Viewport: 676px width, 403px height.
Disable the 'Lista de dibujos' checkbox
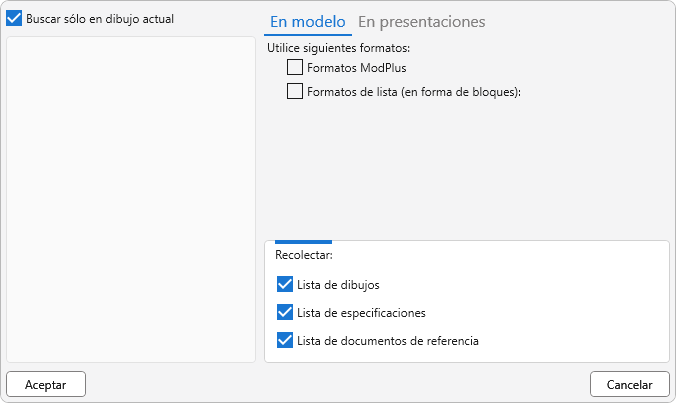(x=285, y=284)
